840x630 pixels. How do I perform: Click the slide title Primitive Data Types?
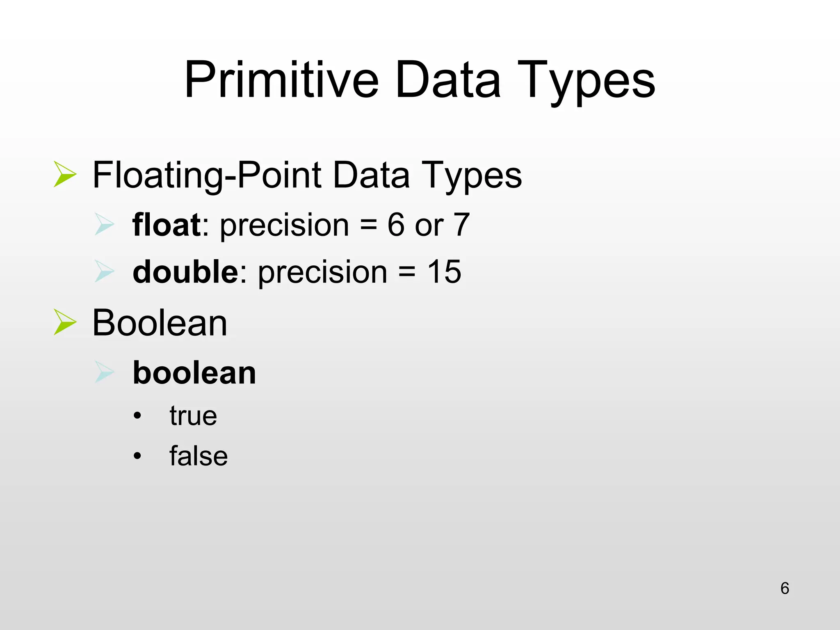[x=420, y=80]
